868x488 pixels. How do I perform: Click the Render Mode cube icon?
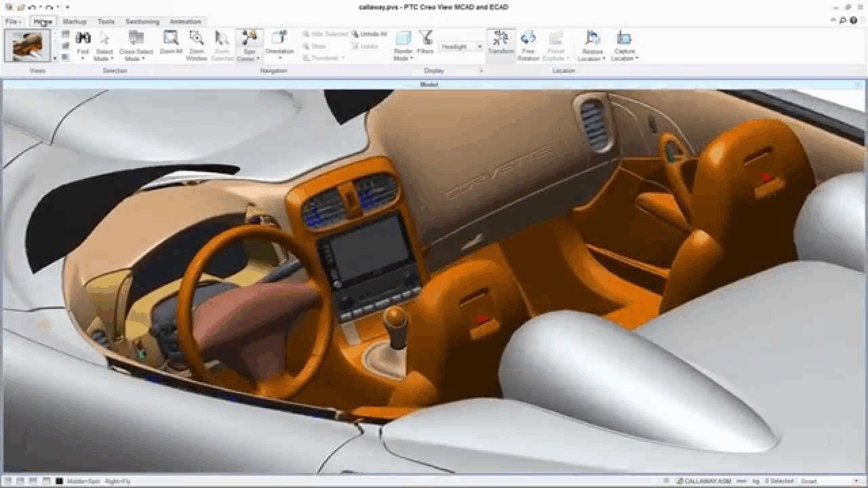pos(403,38)
